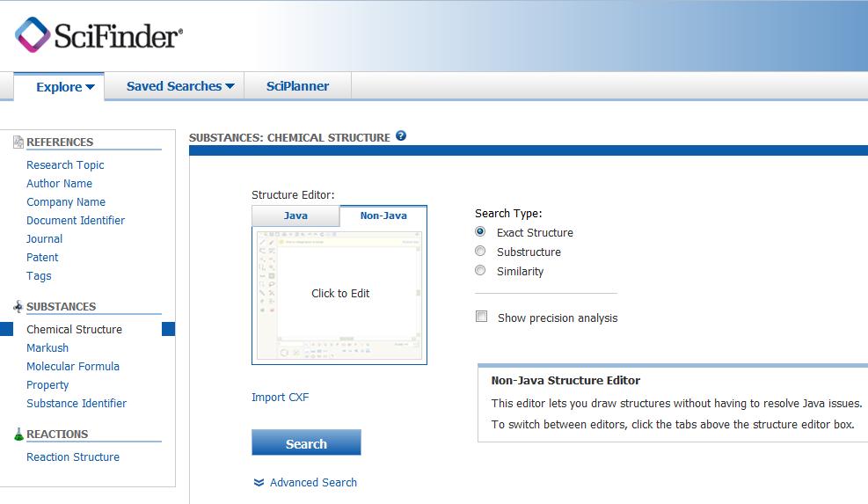The height and width of the screenshot is (504, 868).
Task: Open Molecular Formula search
Action: [x=73, y=367]
